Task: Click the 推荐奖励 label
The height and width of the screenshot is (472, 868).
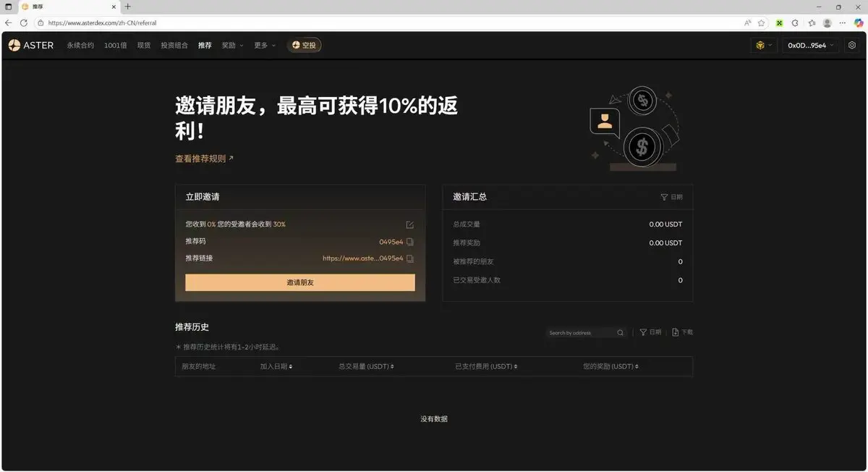Action: coord(467,243)
